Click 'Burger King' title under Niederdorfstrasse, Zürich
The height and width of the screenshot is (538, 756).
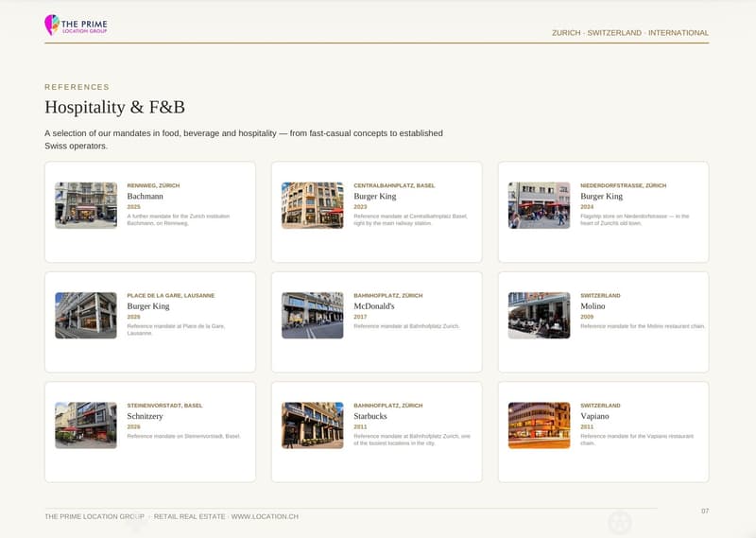pos(601,196)
